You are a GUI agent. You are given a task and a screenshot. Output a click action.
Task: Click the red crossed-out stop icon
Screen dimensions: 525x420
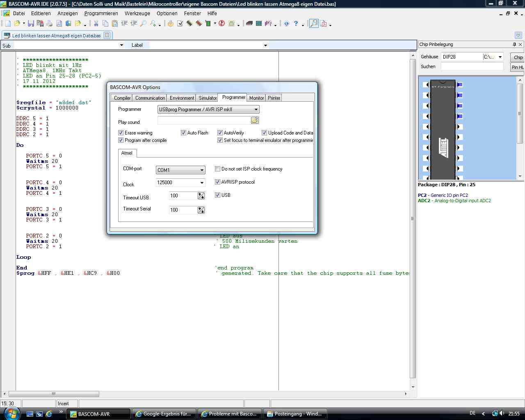[222, 24]
